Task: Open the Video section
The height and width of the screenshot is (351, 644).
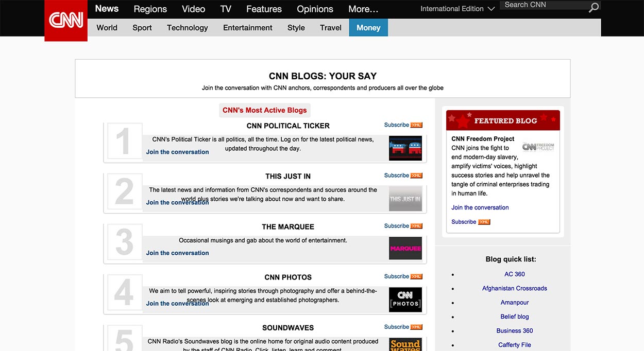Action: click(x=194, y=9)
